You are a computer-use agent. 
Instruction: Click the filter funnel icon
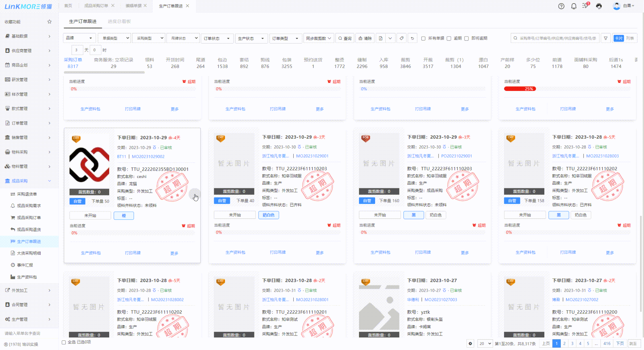(x=605, y=38)
